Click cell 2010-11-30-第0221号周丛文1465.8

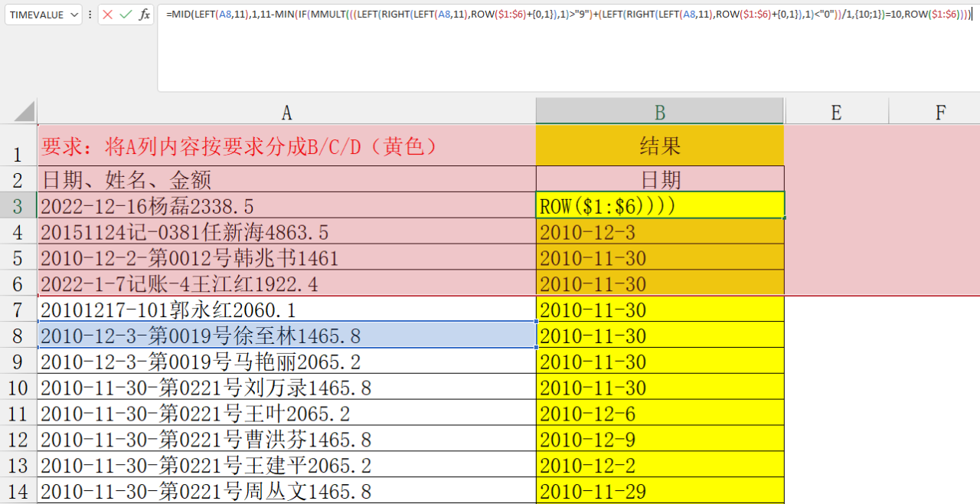point(286,490)
